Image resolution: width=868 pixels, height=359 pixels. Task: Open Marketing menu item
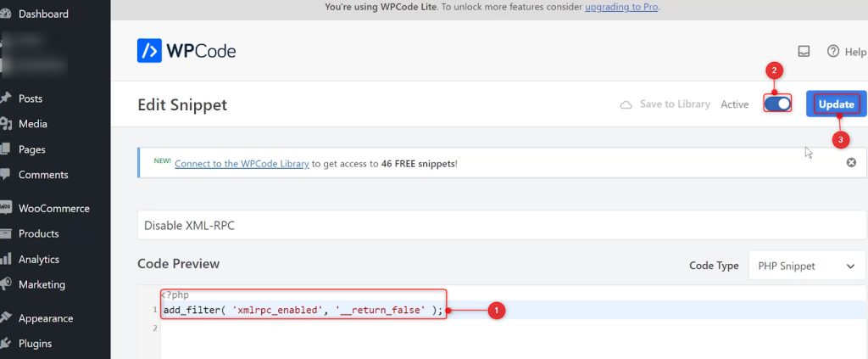pos(42,284)
